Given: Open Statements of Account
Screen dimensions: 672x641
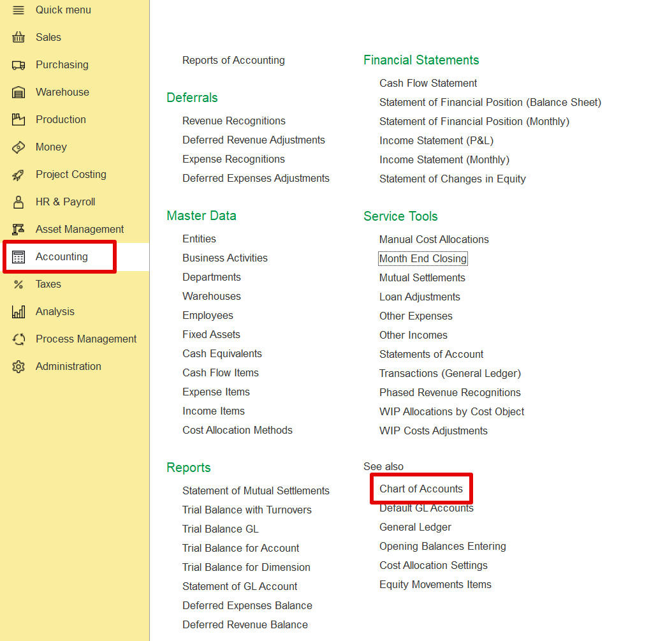Looking at the screenshot, I should pyautogui.click(x=431, y=355).
